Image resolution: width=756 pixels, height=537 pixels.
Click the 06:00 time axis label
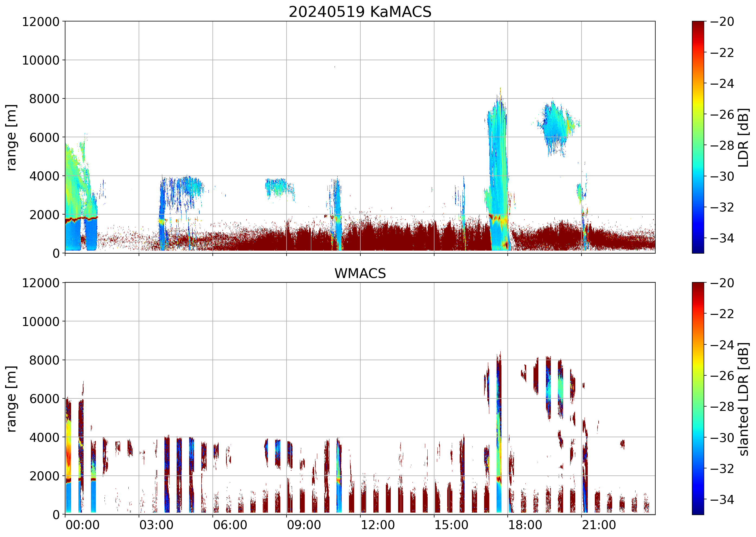230,525
